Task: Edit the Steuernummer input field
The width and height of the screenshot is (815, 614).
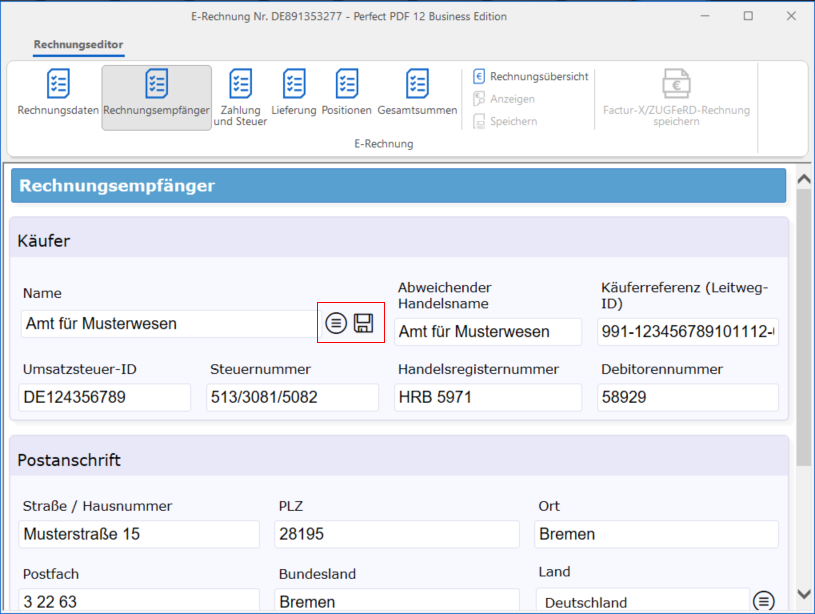Action: pos(292,397)
